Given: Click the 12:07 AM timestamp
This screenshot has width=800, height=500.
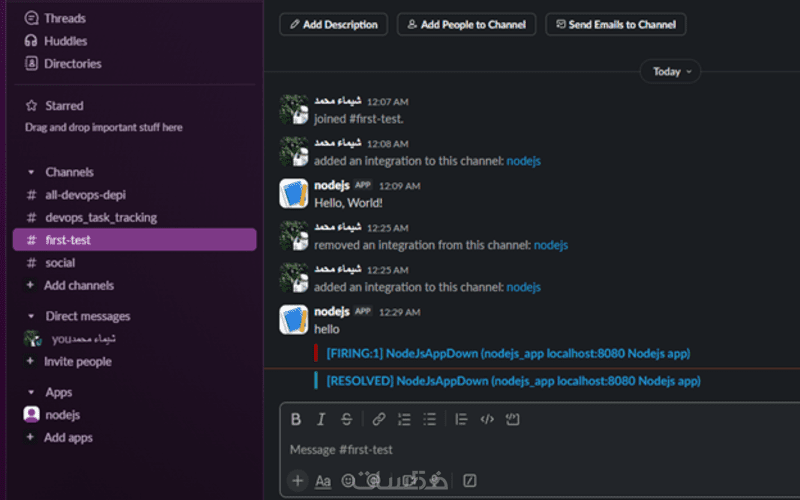Looking at the screenshot, I should [x=388, y=102].
